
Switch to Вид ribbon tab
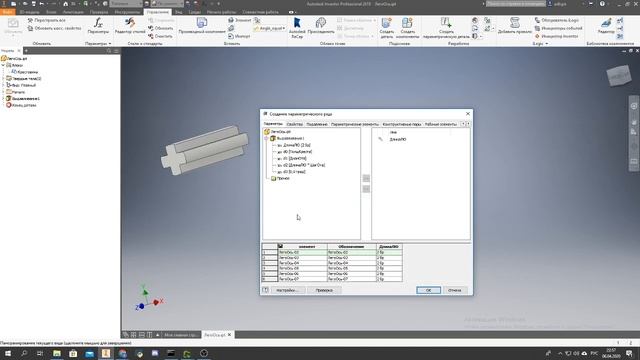(179, 12)
